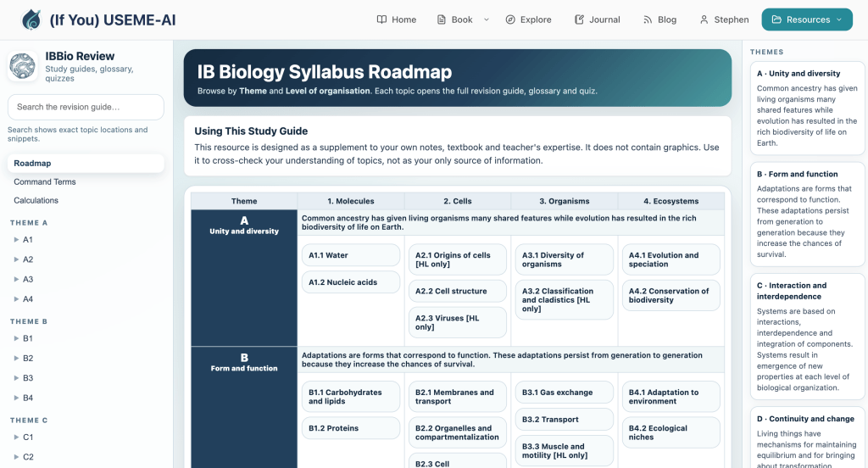Open B1.2 Proteins topic card

coord(350,429)
